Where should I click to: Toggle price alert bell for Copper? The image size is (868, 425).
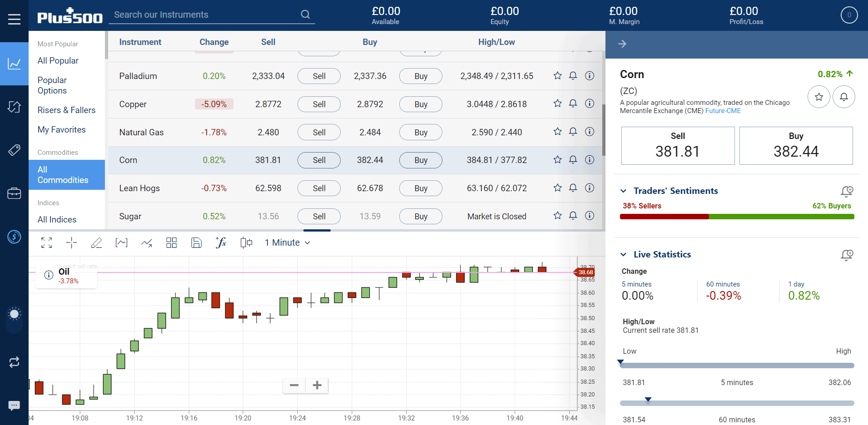pos(573,104)
